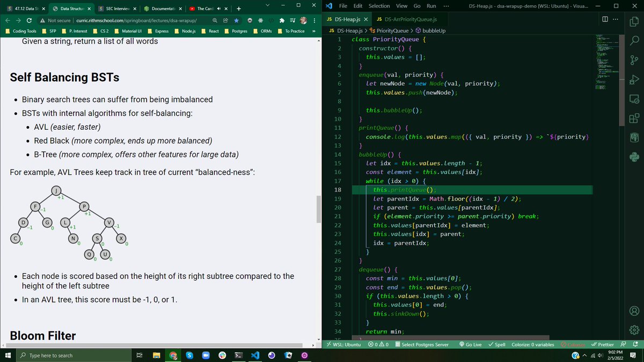Open terminal app from the Windows taskbar
The image size is (644, 362).
(x=239, y=355)
